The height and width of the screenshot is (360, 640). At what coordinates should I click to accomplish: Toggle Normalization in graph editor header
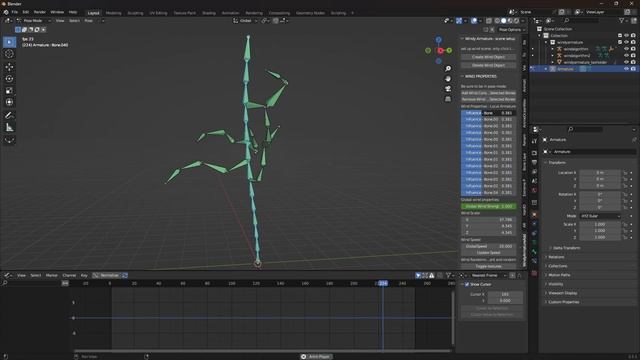click(109, 276)
